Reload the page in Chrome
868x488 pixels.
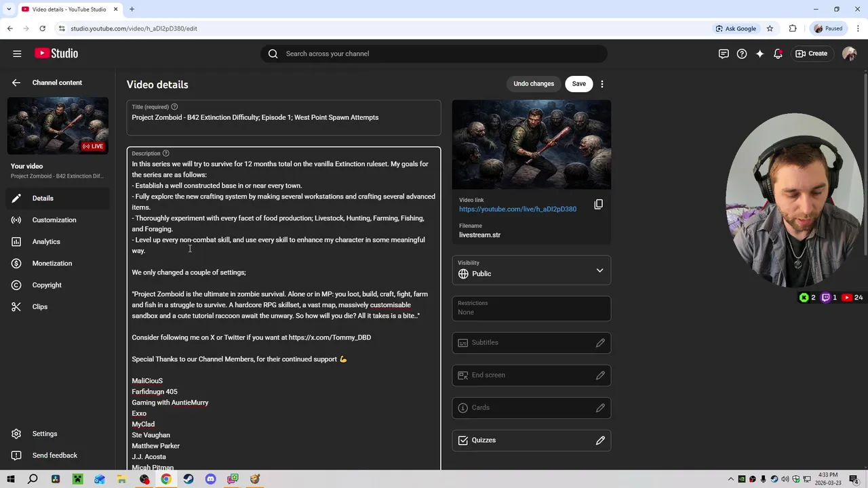coord(42,28)
